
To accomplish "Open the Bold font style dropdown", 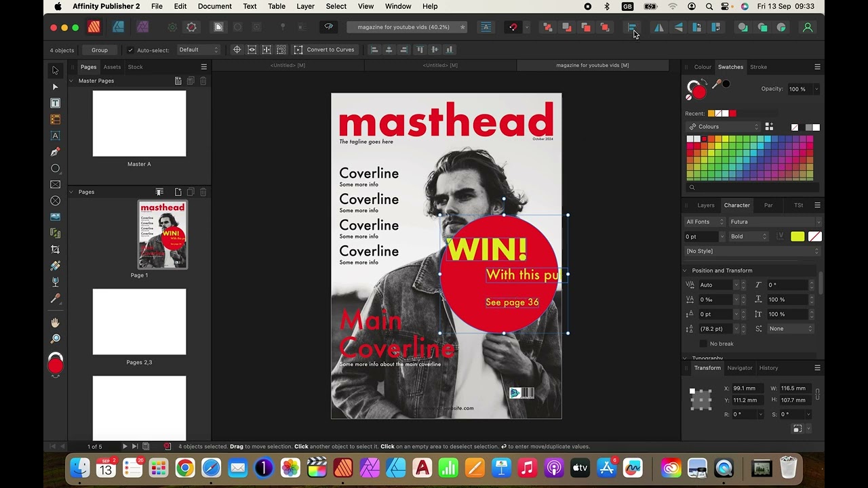I will (x=749, y=237).
